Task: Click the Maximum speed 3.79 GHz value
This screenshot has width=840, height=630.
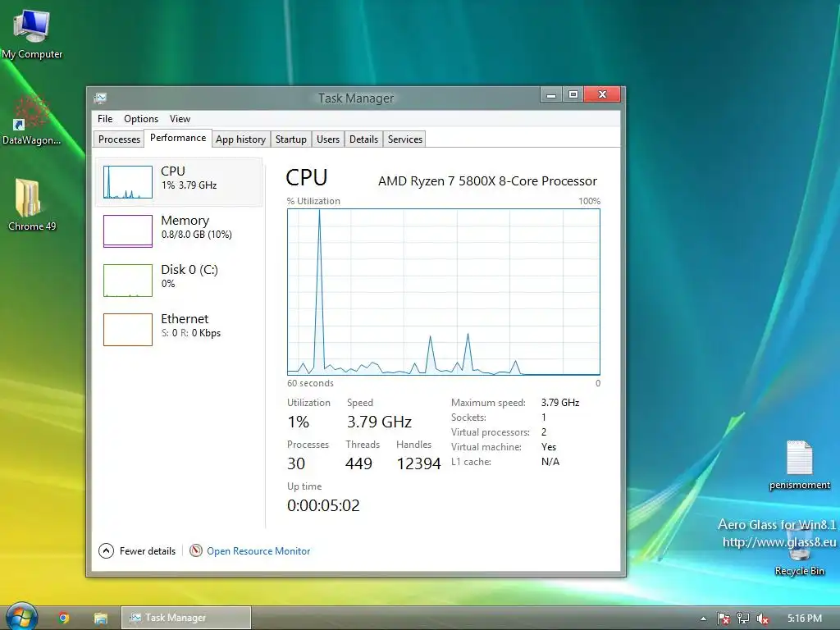Action: (x=560, y=402)
